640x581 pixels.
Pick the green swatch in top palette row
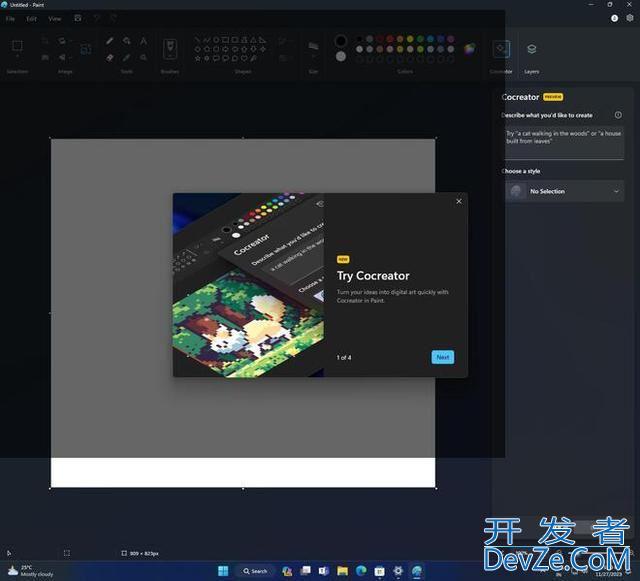point(420,39)
